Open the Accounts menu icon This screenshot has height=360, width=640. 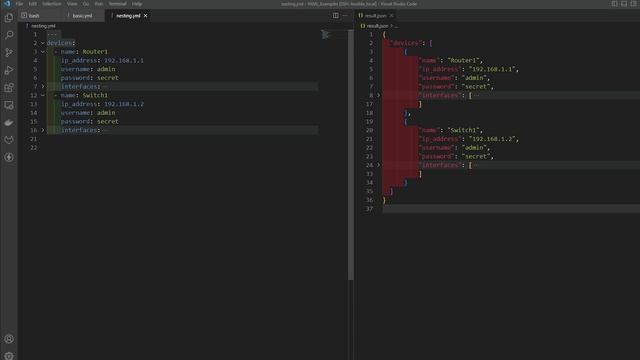9,339
